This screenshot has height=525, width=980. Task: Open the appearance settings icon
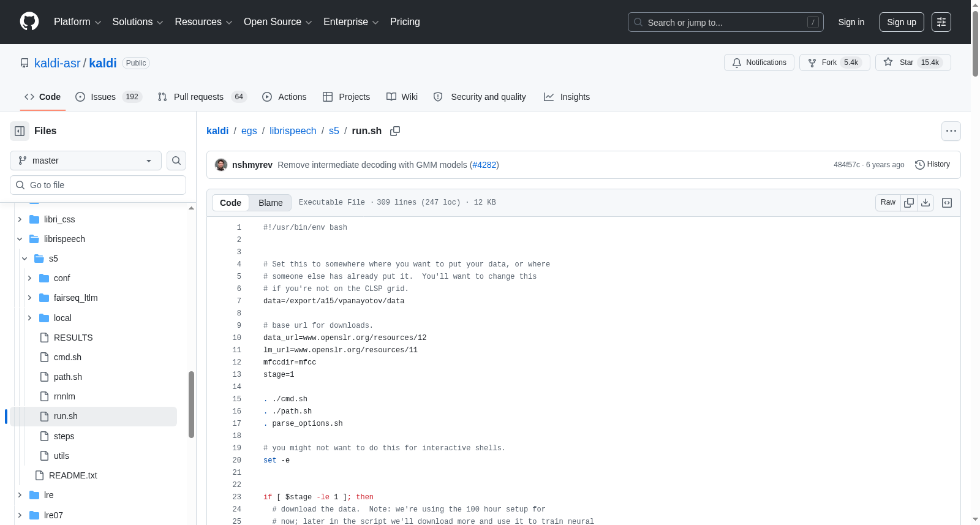click(x=941, y=22)
